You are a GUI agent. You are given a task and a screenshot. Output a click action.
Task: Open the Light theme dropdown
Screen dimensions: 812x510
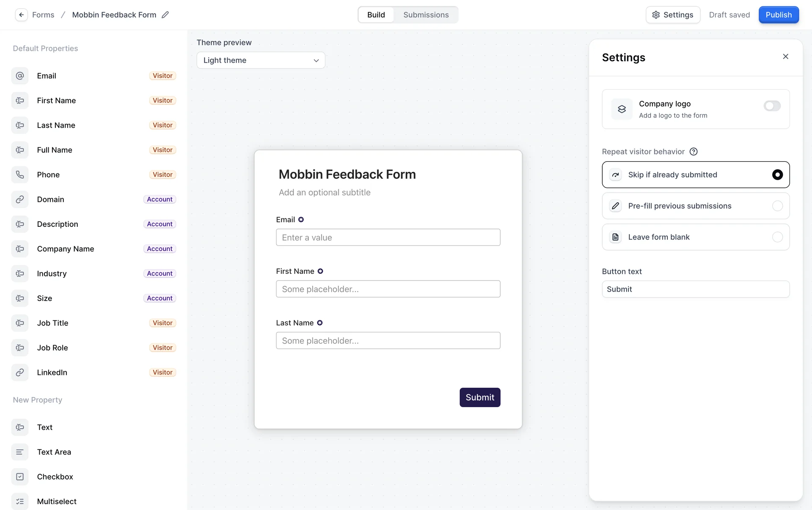(261, 60)
